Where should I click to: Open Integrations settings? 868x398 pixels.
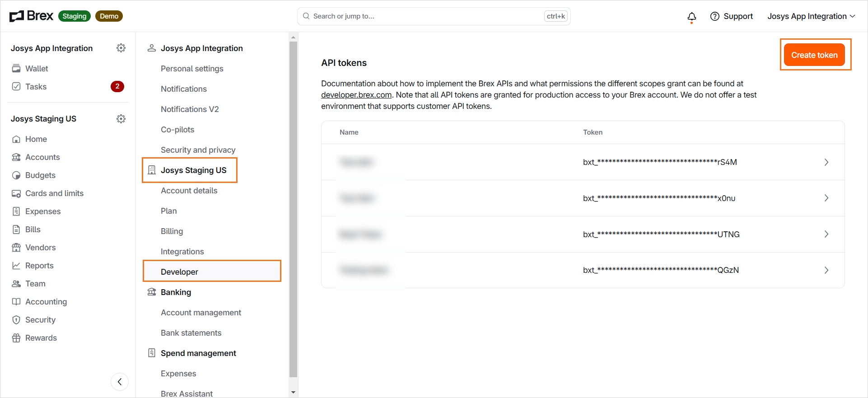click(x=182, y=252)
